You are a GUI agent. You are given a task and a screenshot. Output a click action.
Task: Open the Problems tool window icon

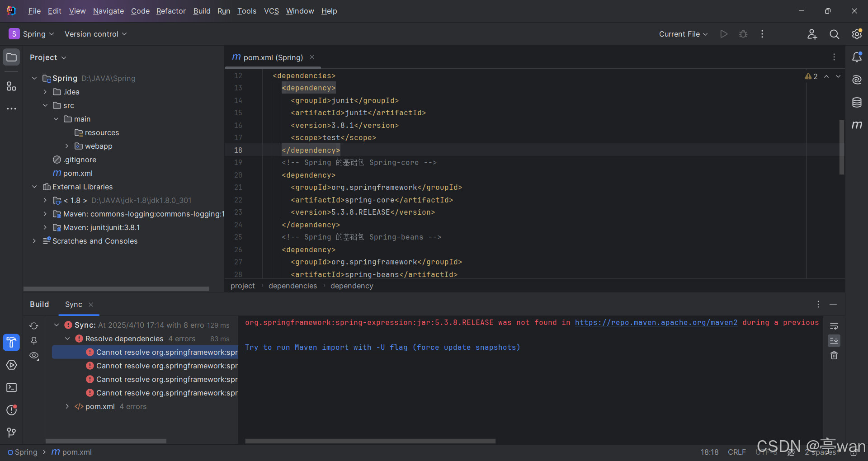(x=11, y=410)
